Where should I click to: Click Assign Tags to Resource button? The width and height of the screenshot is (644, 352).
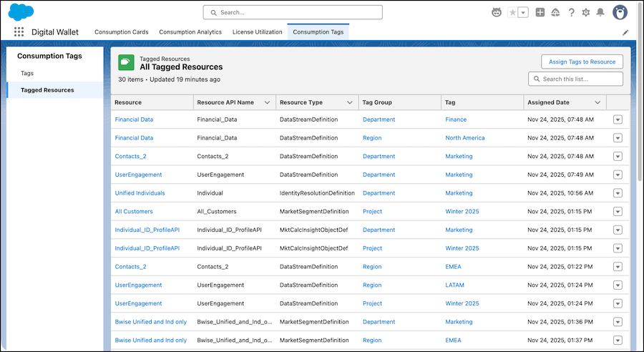point(582,62)
